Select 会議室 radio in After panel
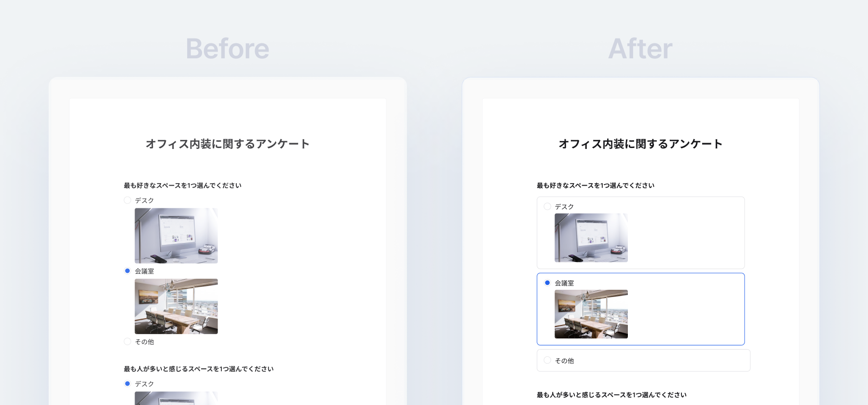 click(x=547, y=283)
